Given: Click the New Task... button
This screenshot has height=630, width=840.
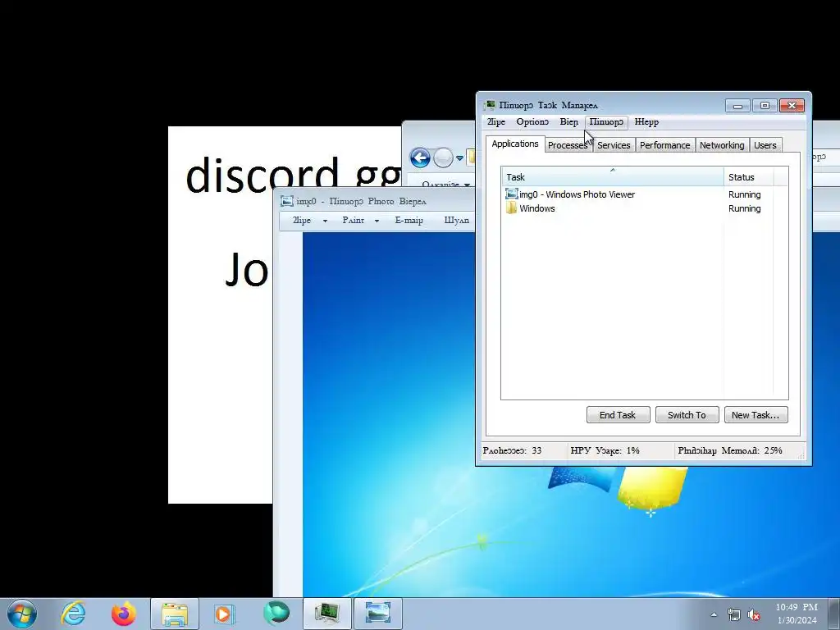Looking at the screenshot, I should point(756,414).
